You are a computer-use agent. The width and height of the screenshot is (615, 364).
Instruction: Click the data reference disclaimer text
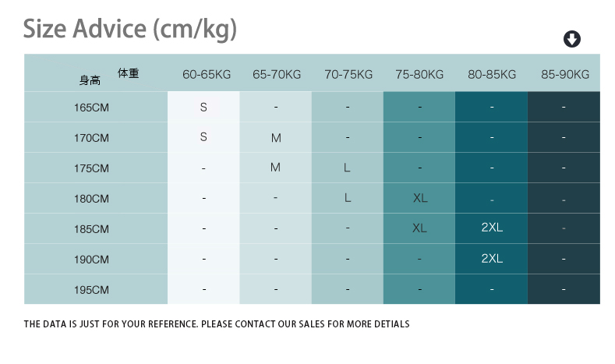(217, 323)
